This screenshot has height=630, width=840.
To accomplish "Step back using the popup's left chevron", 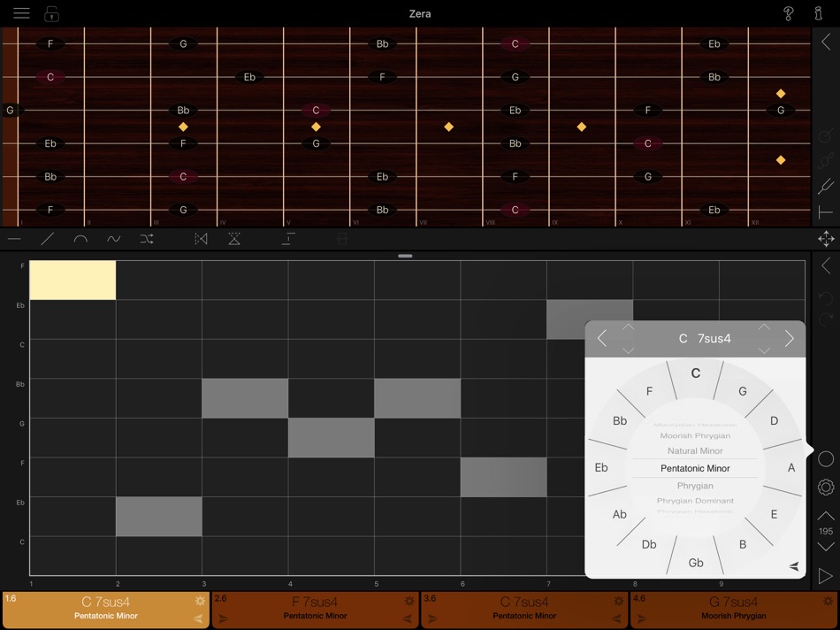I will pyautogui.click(x=601, y=338).
